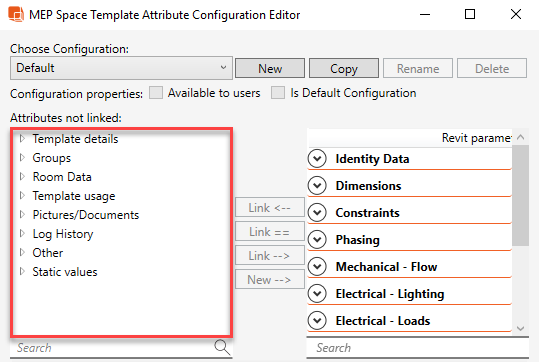
Task: Enable the Available to users checkbox
Action: 156,93
